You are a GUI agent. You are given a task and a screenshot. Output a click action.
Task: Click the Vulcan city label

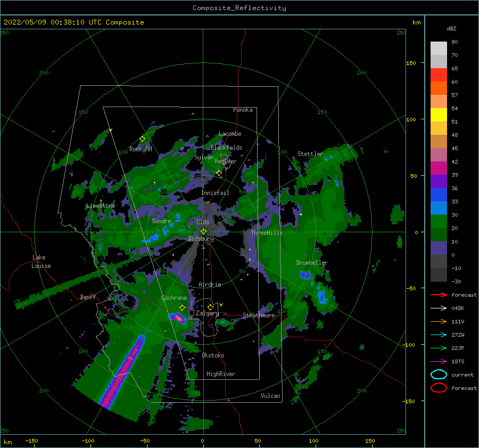270,396
